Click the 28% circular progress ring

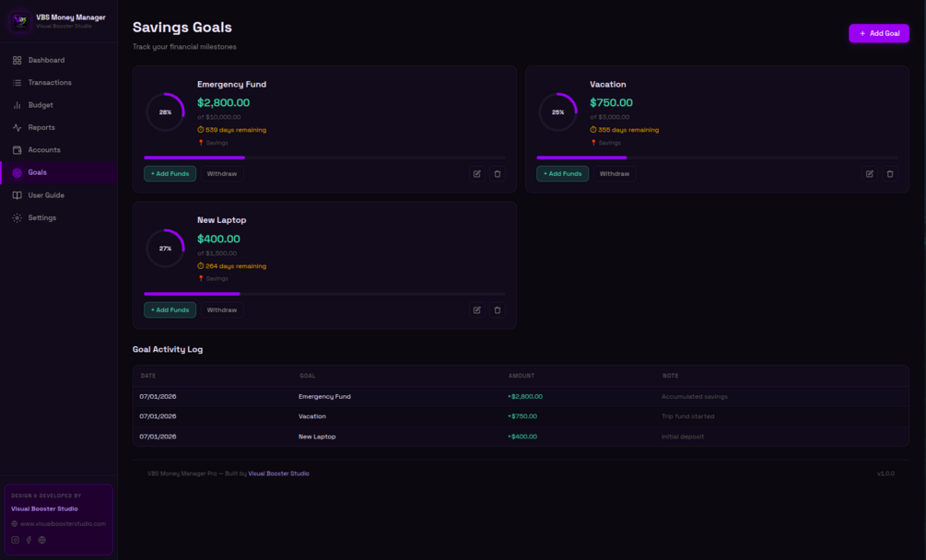tap(165, 112)
